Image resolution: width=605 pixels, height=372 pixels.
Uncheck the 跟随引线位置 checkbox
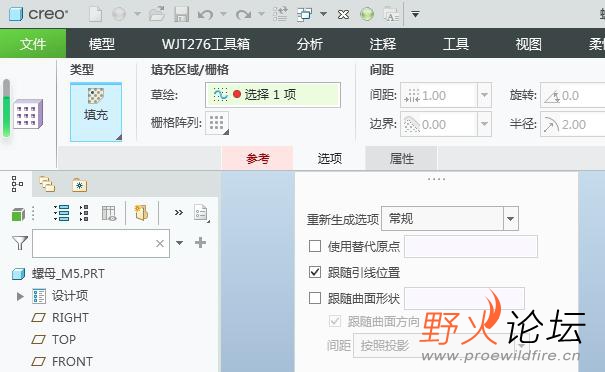(x=315, y=272)
